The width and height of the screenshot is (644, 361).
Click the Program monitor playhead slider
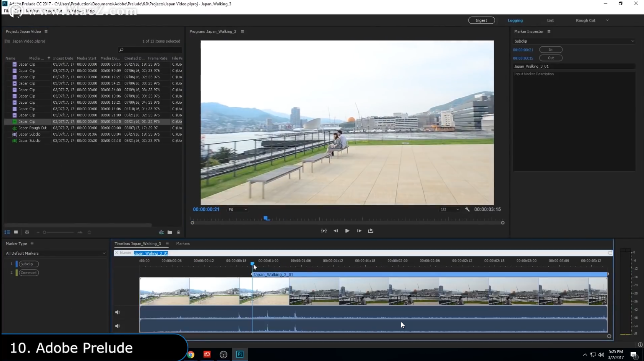pyautogui.click(x=266, y=219)
